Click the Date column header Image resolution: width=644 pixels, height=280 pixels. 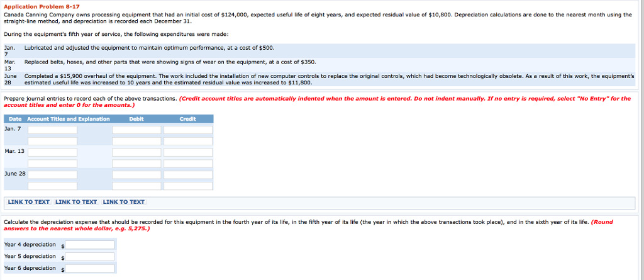tap(15, 119)
